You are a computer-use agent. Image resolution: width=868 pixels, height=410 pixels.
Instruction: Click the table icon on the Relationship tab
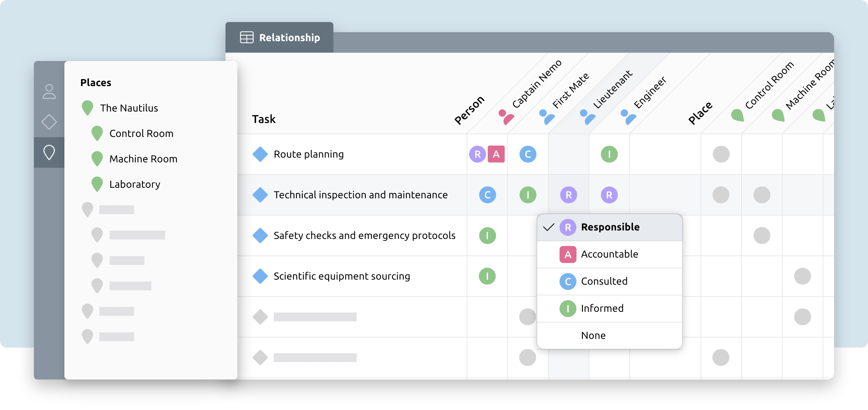247,37
